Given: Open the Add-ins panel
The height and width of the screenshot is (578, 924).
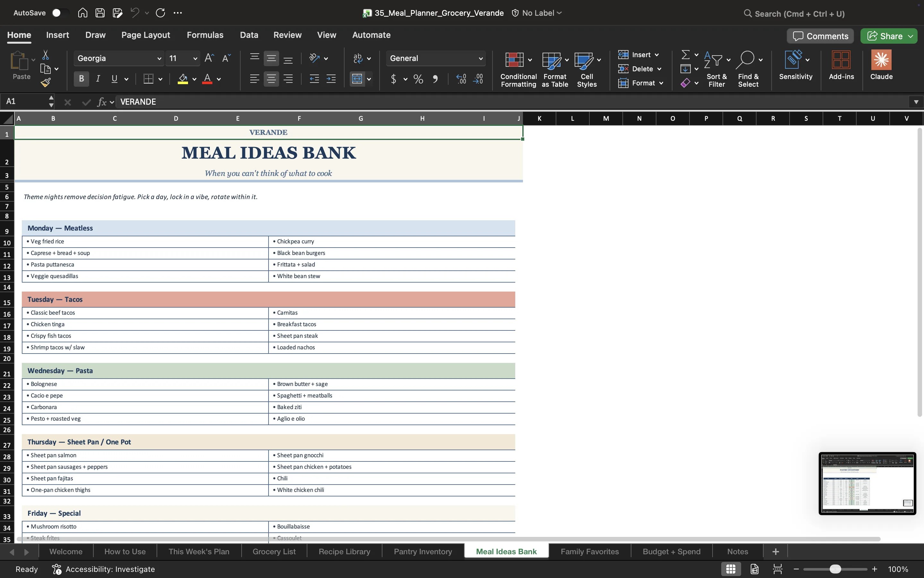Looking at the screenshot, I should pyautogui.click(x=841, y=65).
